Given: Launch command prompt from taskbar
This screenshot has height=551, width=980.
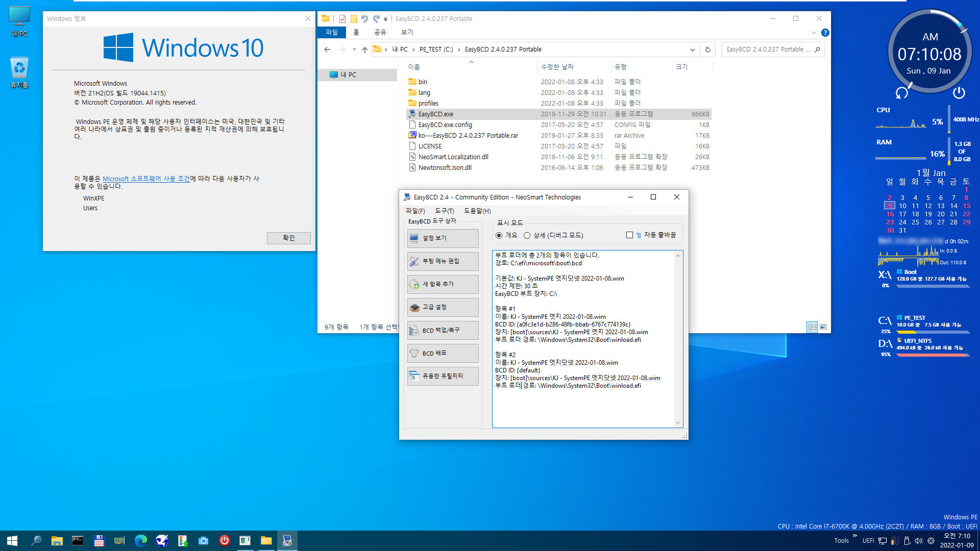Looking at the screenshot, I should click(x=78, y=541).
